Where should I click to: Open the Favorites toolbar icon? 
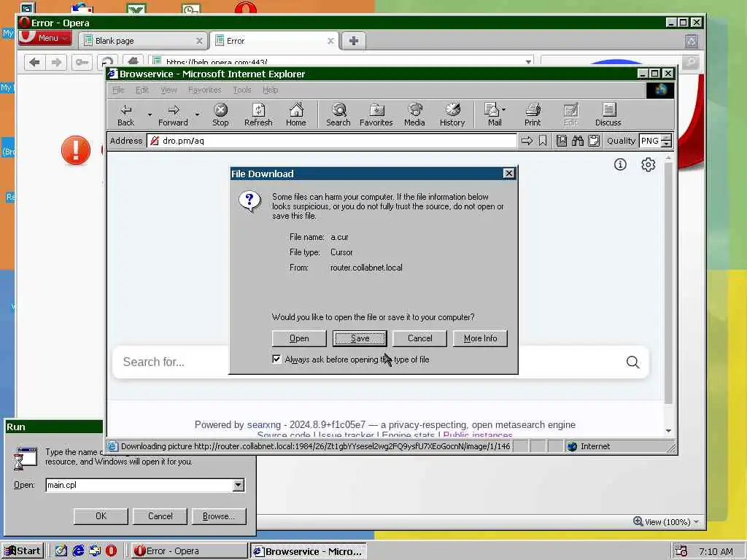coord(376,114)
